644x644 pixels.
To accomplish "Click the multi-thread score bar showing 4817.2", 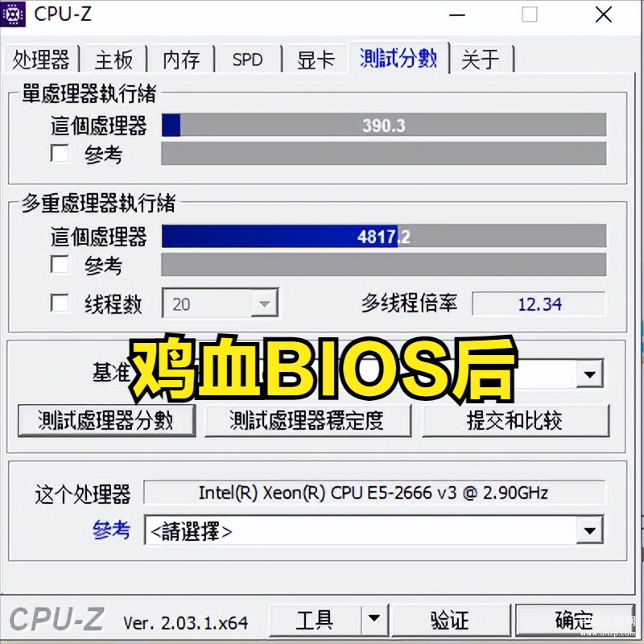I will tap(384, 236).
